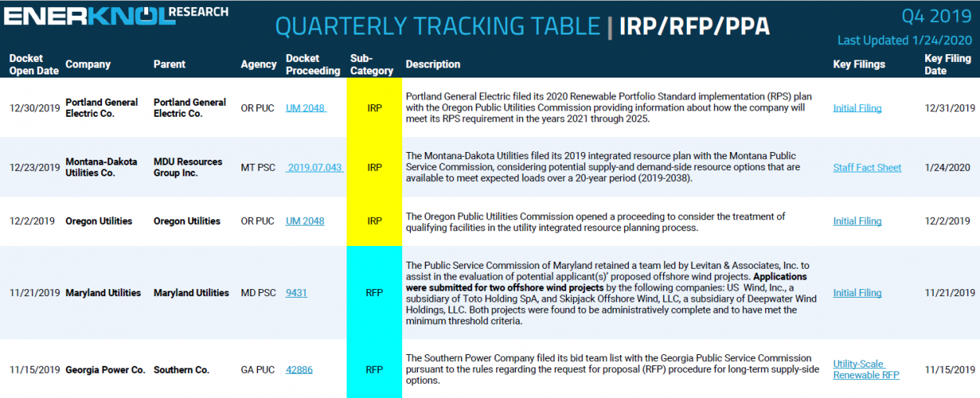Click the Docket Open Date column header
980x398 pixels.
click(34, 64)
